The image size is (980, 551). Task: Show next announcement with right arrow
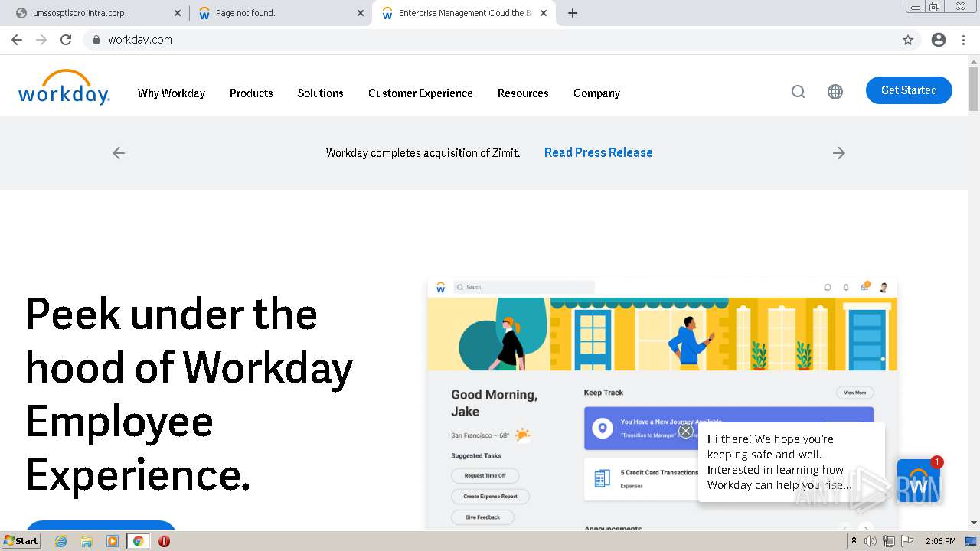[x=839, y=153]
